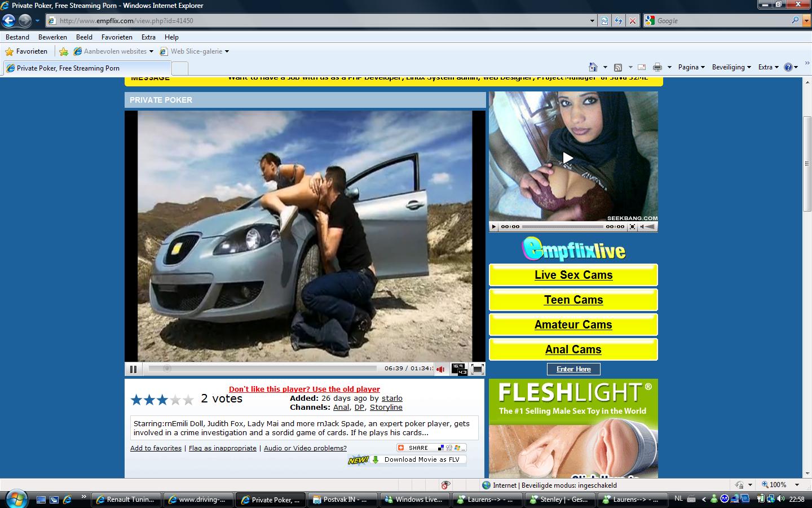The width and height of the screenshot is (812, 508).
Task: Expand the Beveiliging dropdown menu
Action: [731, 67]
